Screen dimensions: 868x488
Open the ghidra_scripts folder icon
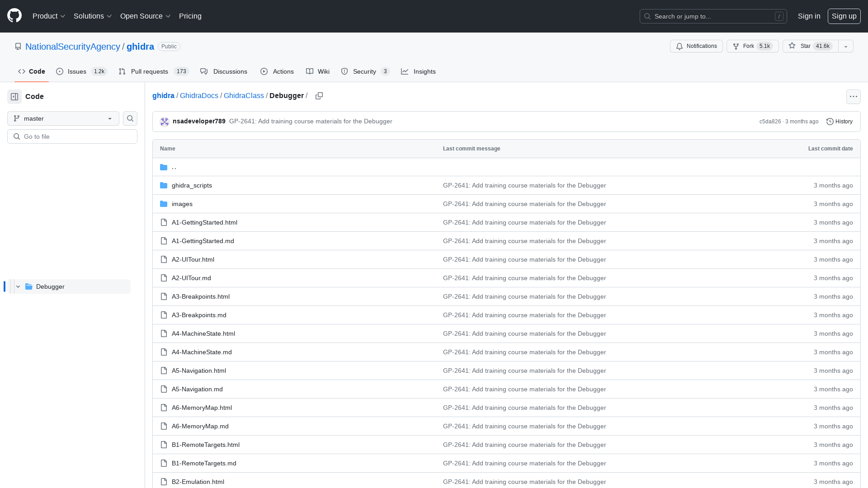coord(164,186)
